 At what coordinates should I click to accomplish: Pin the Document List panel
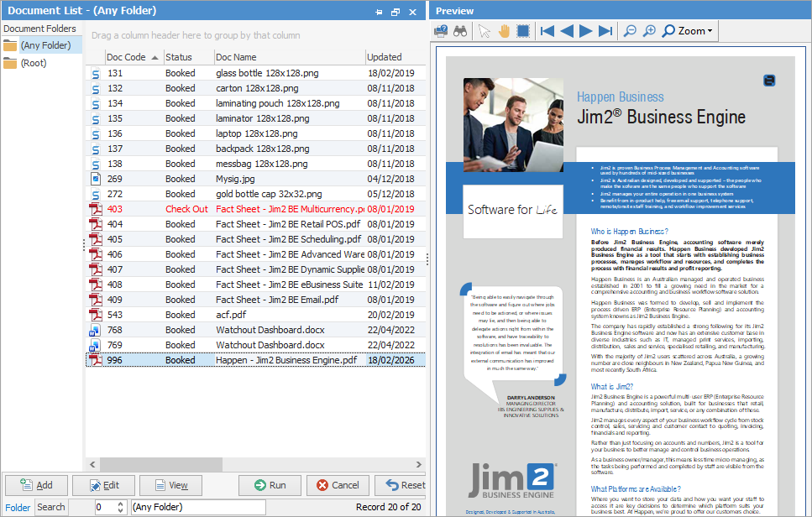point(379,12)
